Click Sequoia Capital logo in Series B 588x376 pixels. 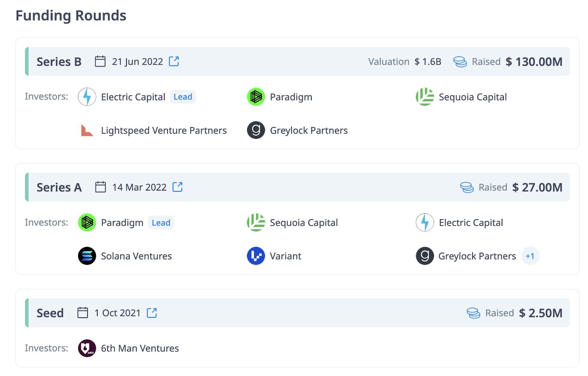tap(425, 97)
